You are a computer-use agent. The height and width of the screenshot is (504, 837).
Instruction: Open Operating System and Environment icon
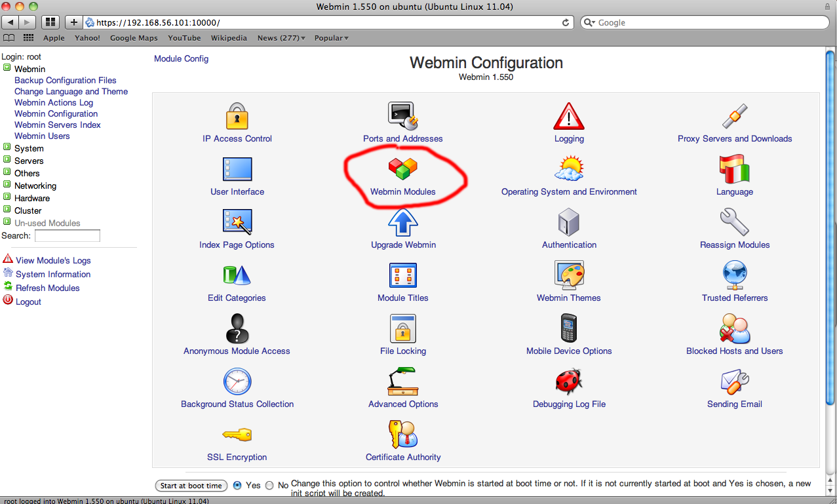click(569, 169)
